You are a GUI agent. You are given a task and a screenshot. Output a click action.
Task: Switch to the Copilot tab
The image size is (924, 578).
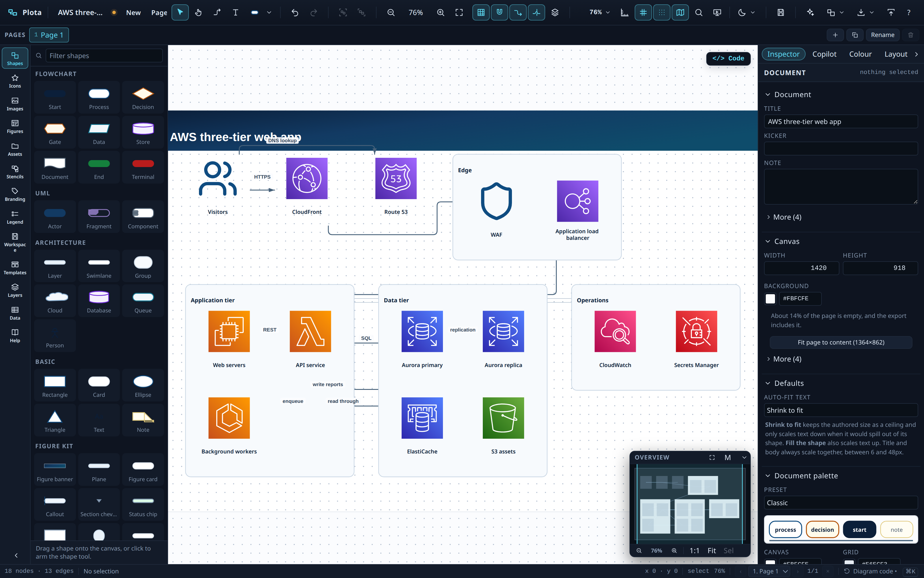click(824, 54)
